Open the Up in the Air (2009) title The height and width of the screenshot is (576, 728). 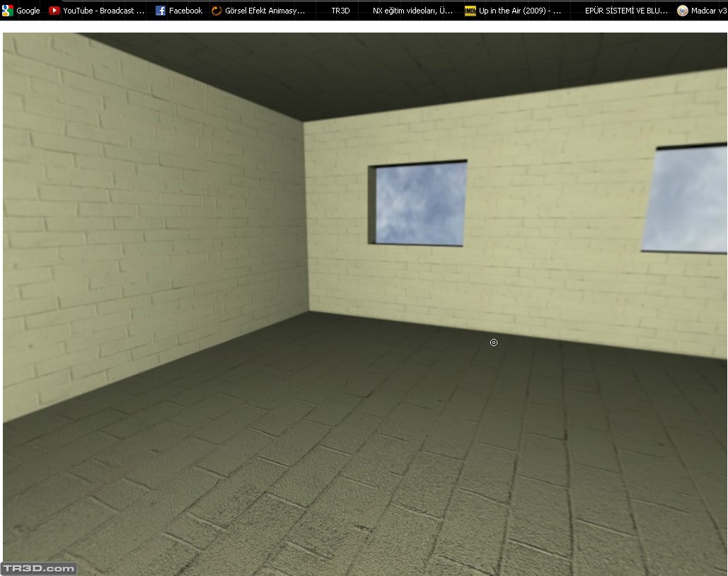coord(519,11)
